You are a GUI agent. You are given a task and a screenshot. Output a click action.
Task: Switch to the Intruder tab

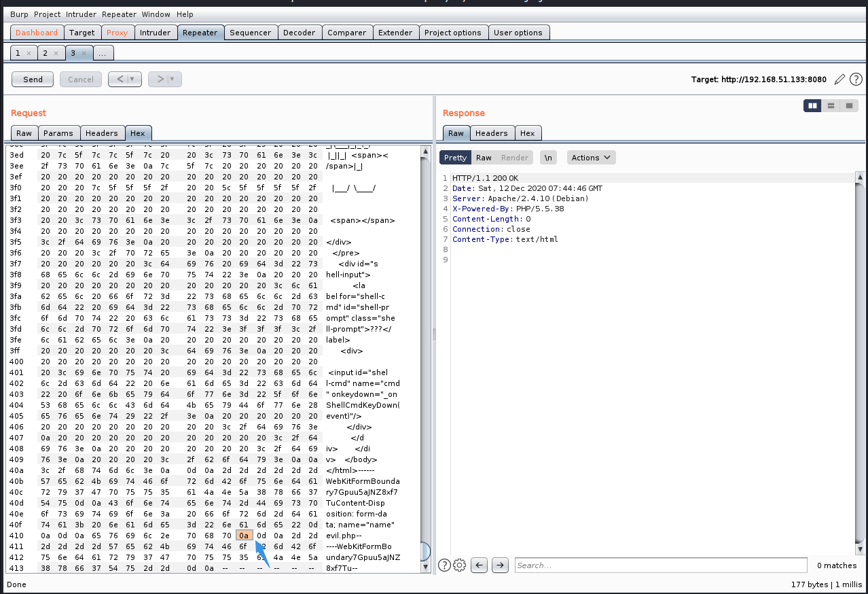pyautogui.click(x=155, y=33)
